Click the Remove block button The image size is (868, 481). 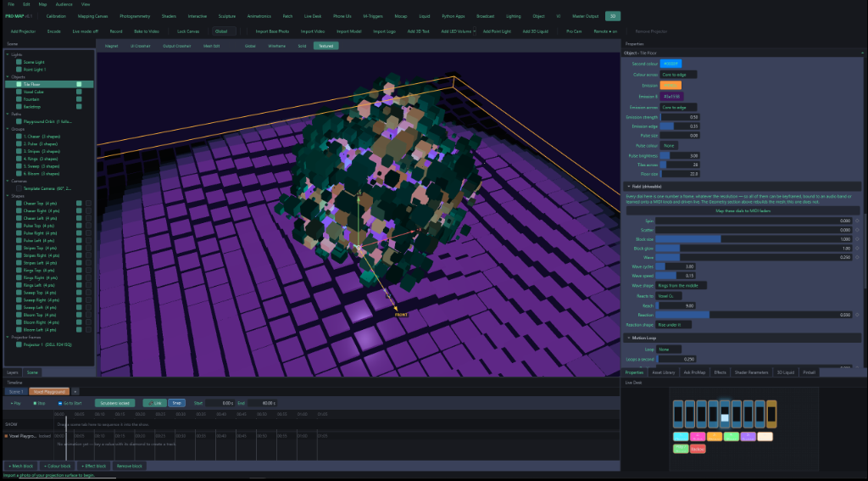click(130, 466)
